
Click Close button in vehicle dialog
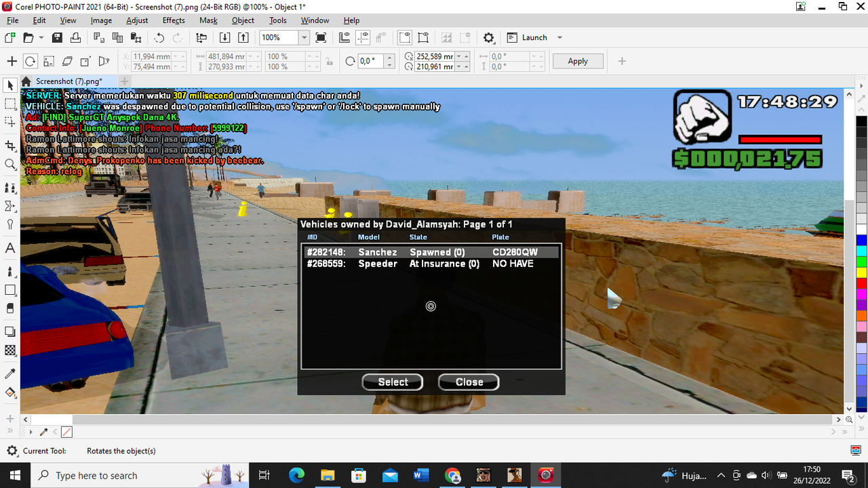(x=469, y=382)
